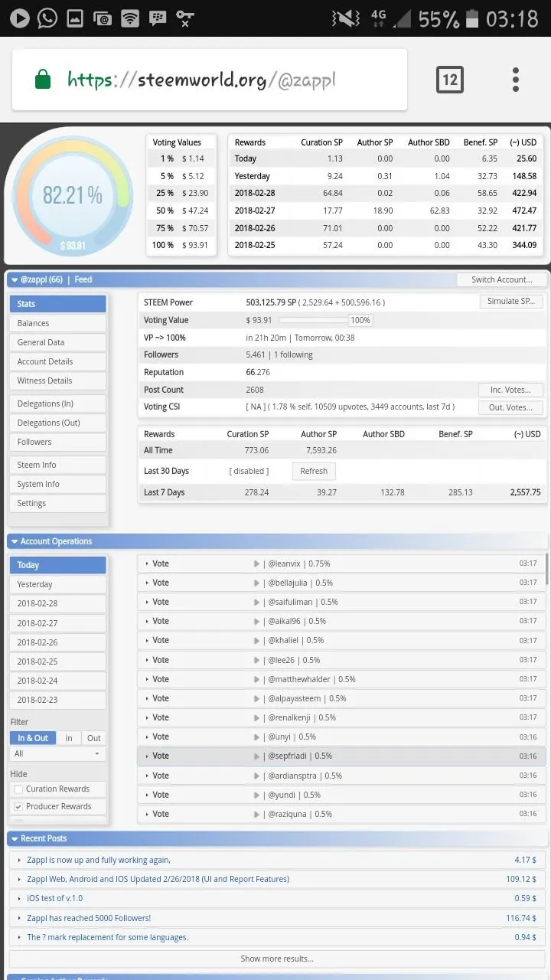Select Yesterday in Account Operations dates
551x980 pixels.
(x=57, y=584)
